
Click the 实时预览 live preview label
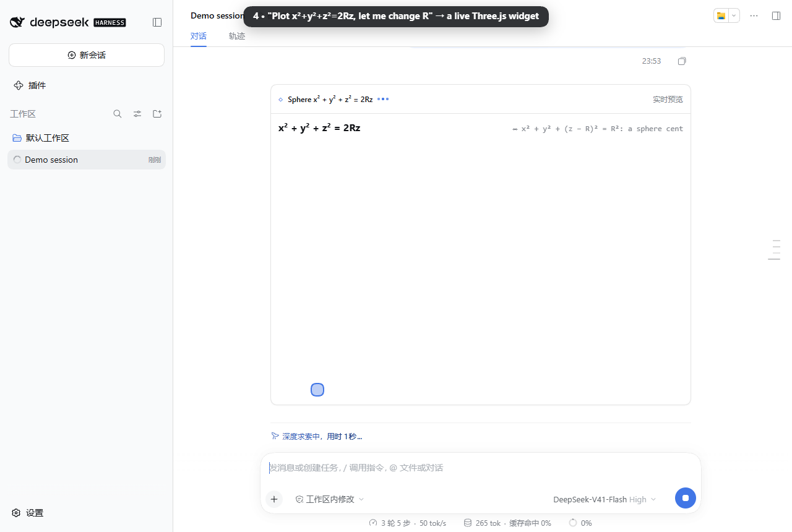tap(668, 99)
